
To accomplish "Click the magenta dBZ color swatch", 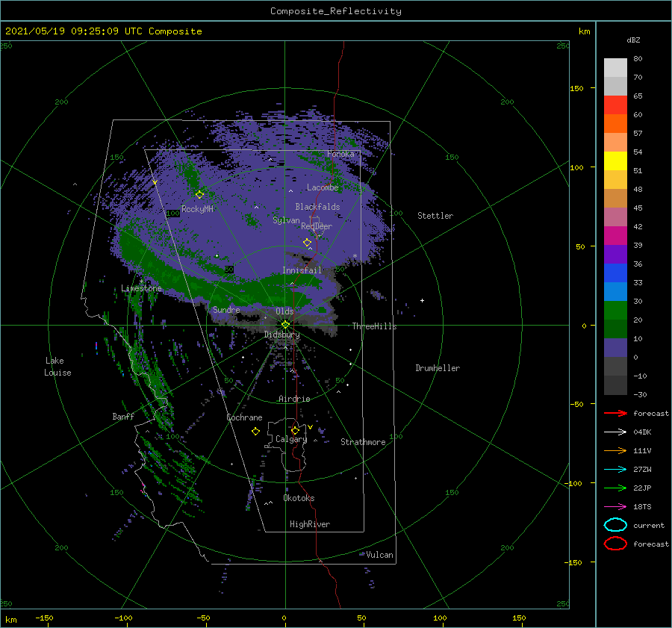I will click(x=615, y=236).
